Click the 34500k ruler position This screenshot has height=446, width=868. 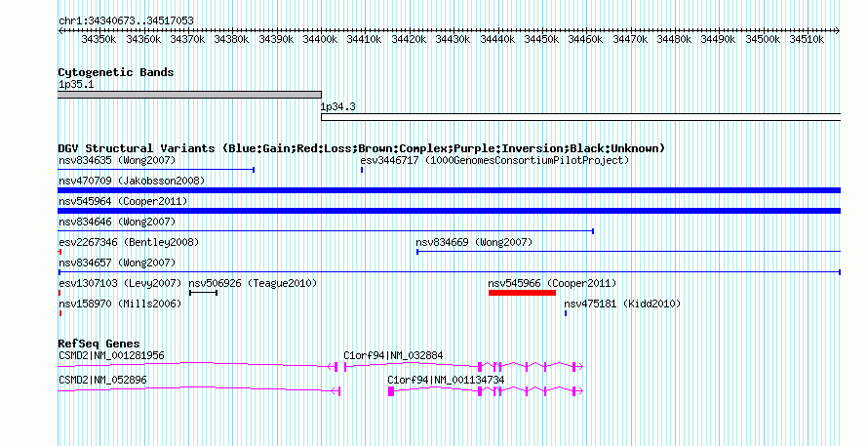click(x=764, y=40)
